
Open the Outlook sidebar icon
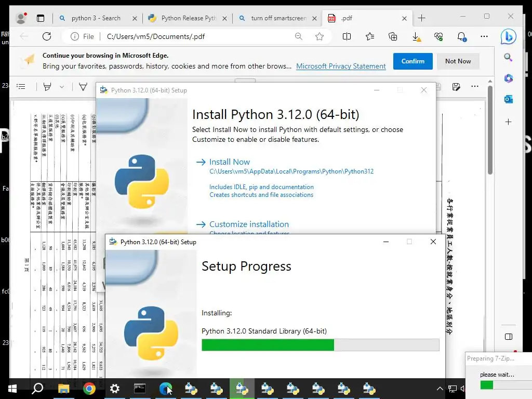pyautogui.click(x=508, y=99)
